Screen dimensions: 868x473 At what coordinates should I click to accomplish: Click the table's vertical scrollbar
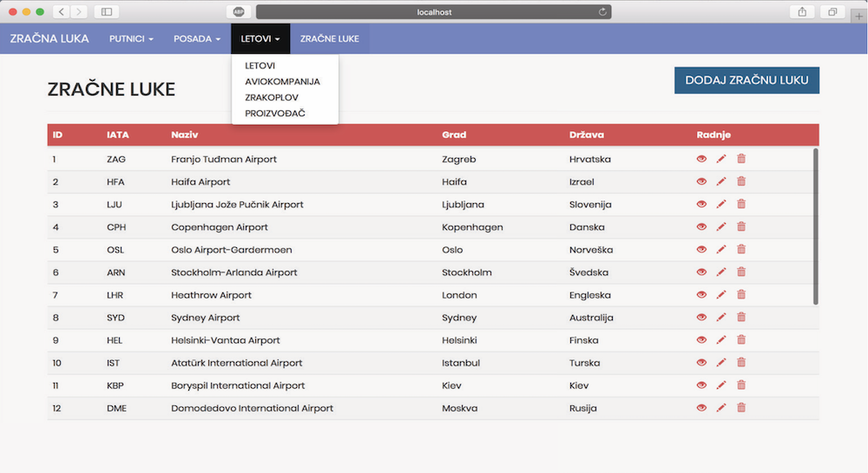[x=815, y=226]
